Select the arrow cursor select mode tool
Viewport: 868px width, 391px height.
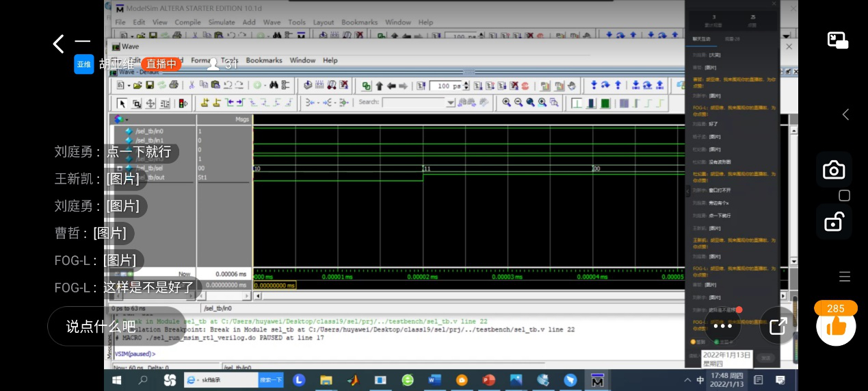click(x=122, y=103)
